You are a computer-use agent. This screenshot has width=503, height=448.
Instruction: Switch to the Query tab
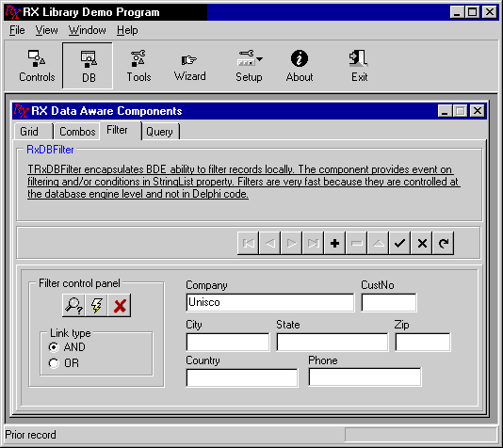[159, 132]
